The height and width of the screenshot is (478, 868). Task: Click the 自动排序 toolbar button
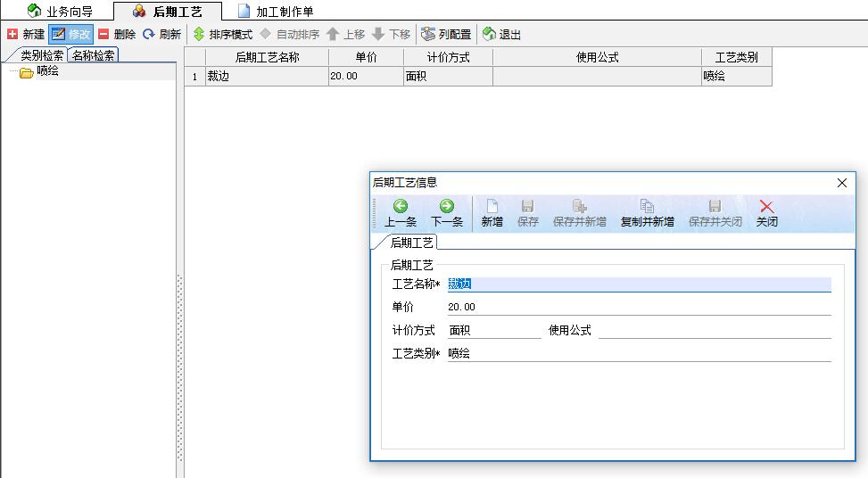click(290, 34)
